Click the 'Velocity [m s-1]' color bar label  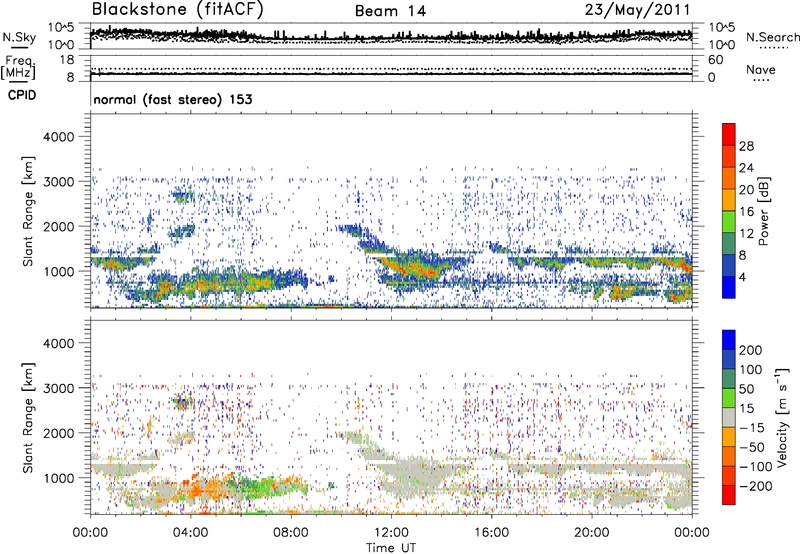click(x=782, y=417)
